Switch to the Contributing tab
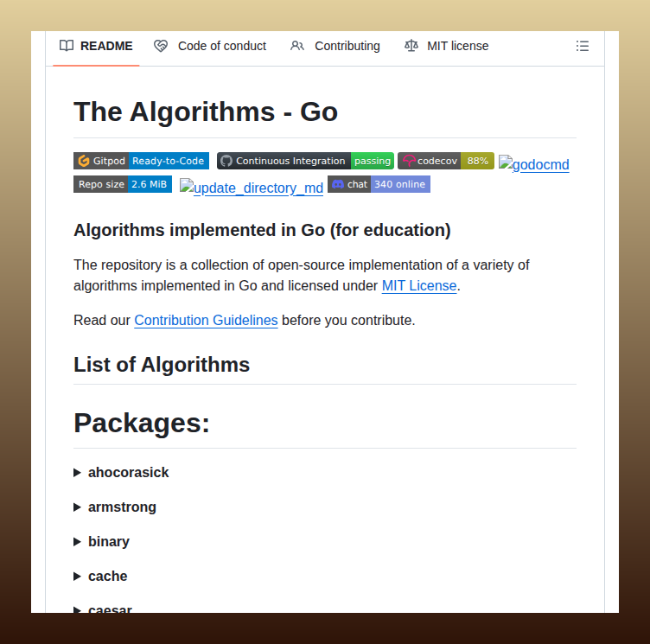This screenshot has height=644, width=650. click(x=335, y=46)
